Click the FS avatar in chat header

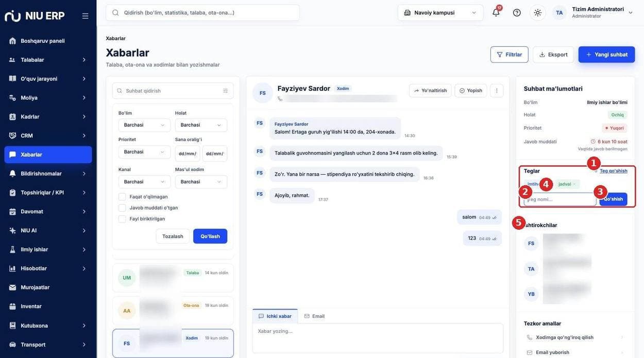click(x=263, y=93)
